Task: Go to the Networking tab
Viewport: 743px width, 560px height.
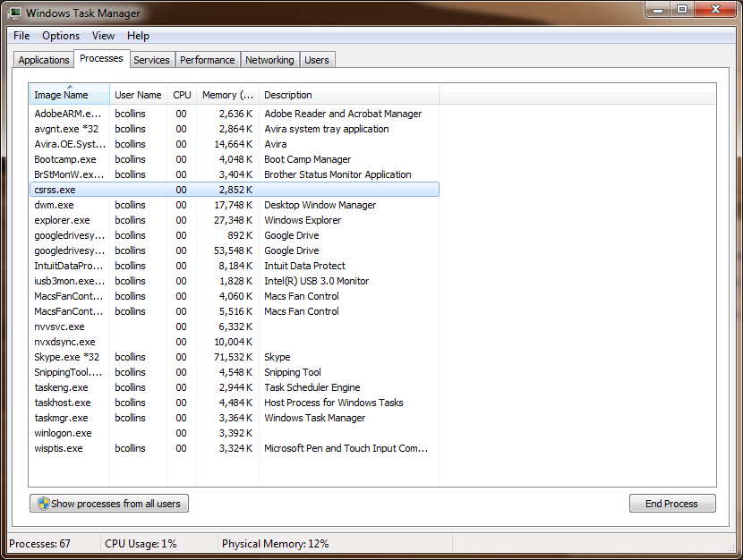Action: [x=269, y=60]
